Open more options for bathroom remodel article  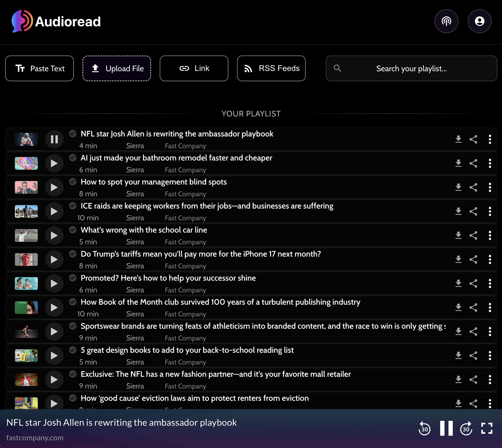tap(490, 163)
